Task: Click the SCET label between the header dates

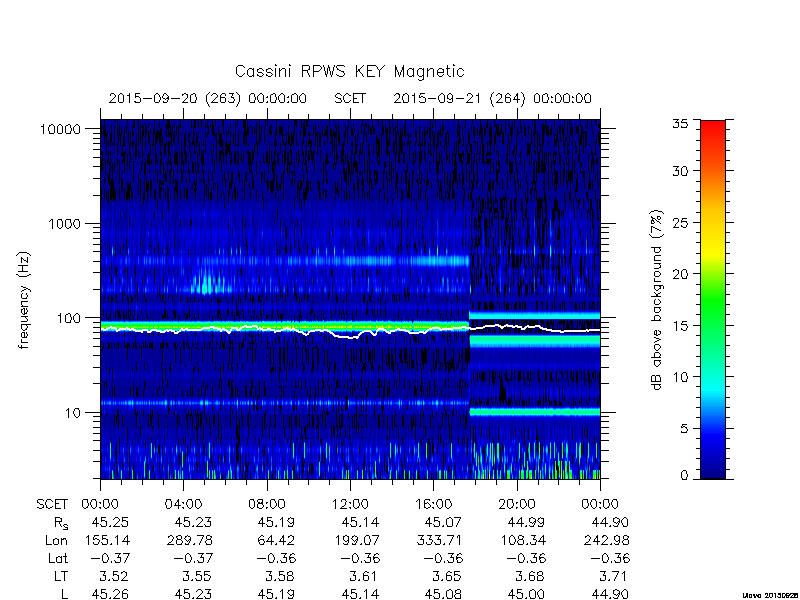Action: tap(350, 98)
